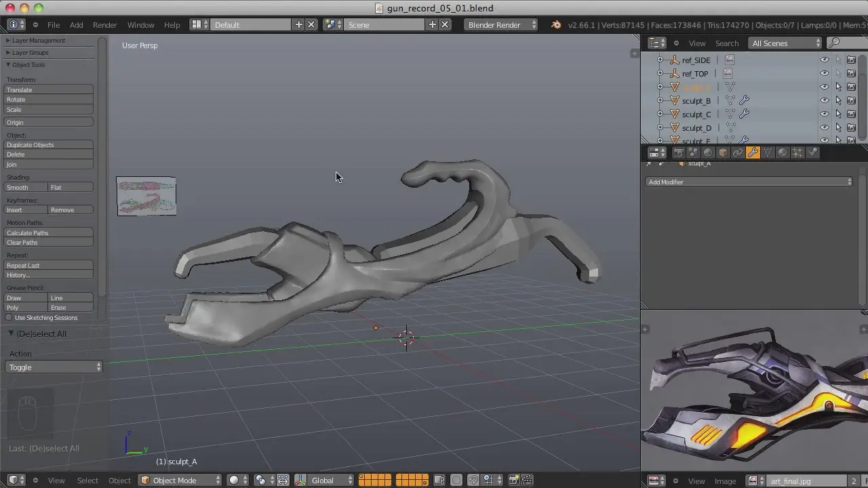Image resolution: width=868 pixels, height=488 pixels.
Task: Toggle the 3D transform manipulator icon
Action: [300, 480]
